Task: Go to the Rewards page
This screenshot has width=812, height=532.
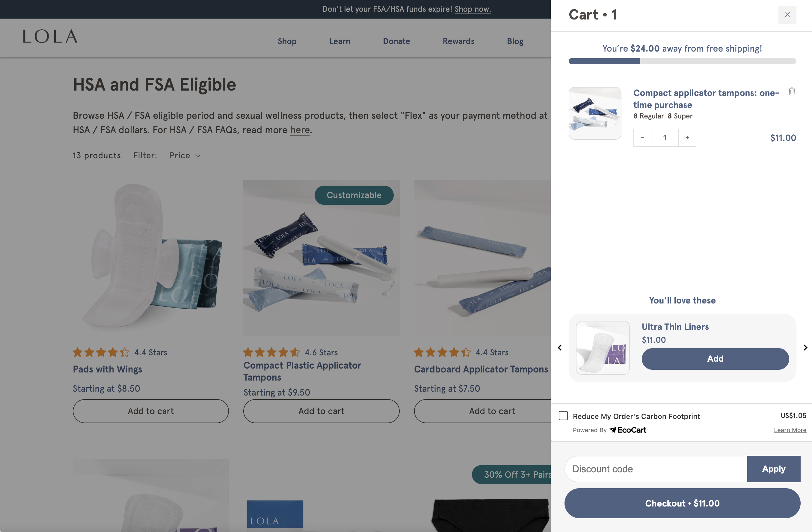Action: [458, 41]
